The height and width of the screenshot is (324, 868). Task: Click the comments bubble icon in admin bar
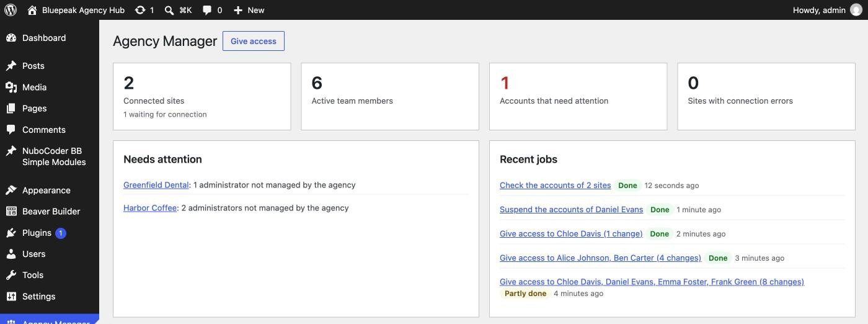coord(207,10)
